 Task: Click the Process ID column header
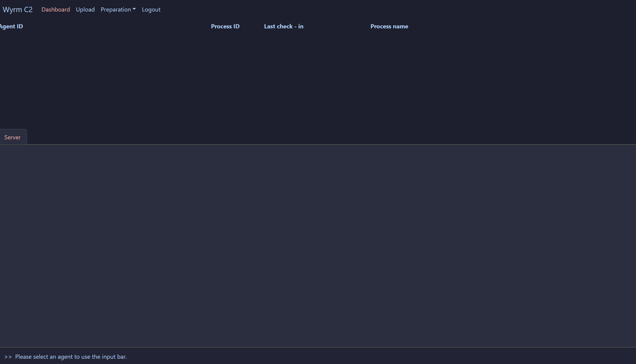[225, 26]
